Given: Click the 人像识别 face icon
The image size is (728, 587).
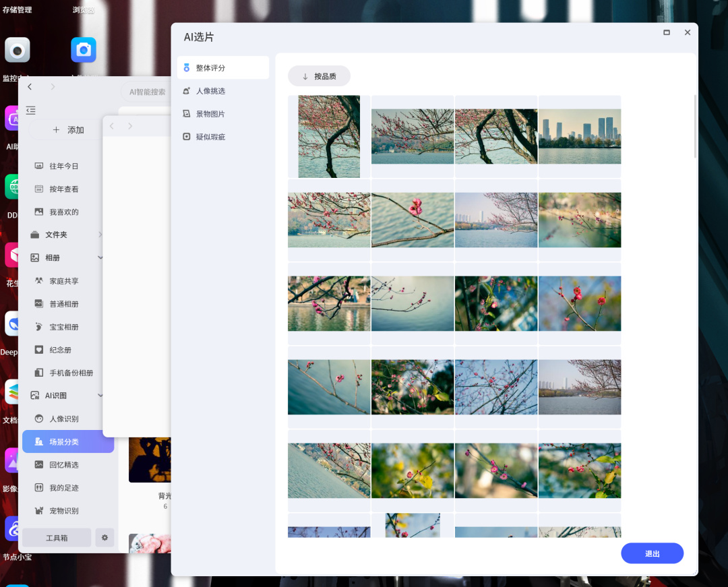Looking at the screenshot, I should pyautogui.click(x=39, y=419).
